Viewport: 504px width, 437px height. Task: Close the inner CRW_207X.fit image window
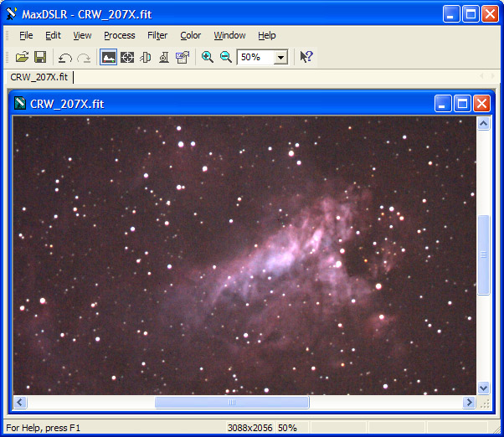pyautogui.click(x=482, y=104)
